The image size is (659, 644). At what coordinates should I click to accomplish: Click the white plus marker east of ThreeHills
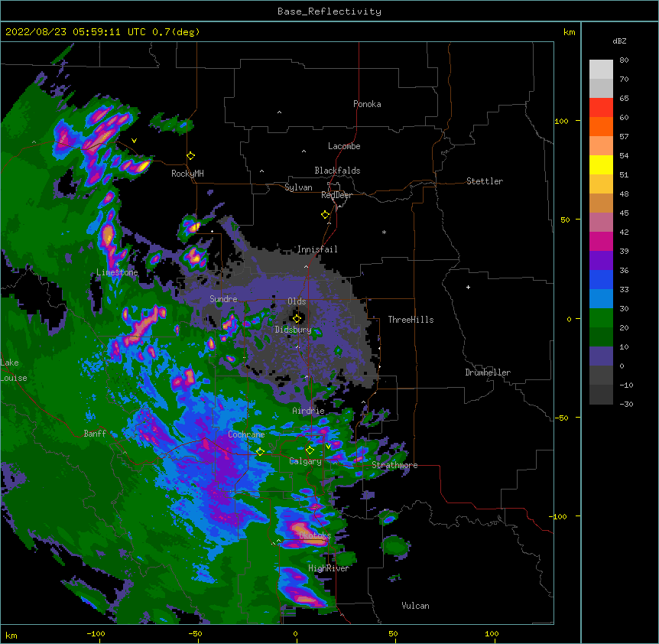click(468, 287)
